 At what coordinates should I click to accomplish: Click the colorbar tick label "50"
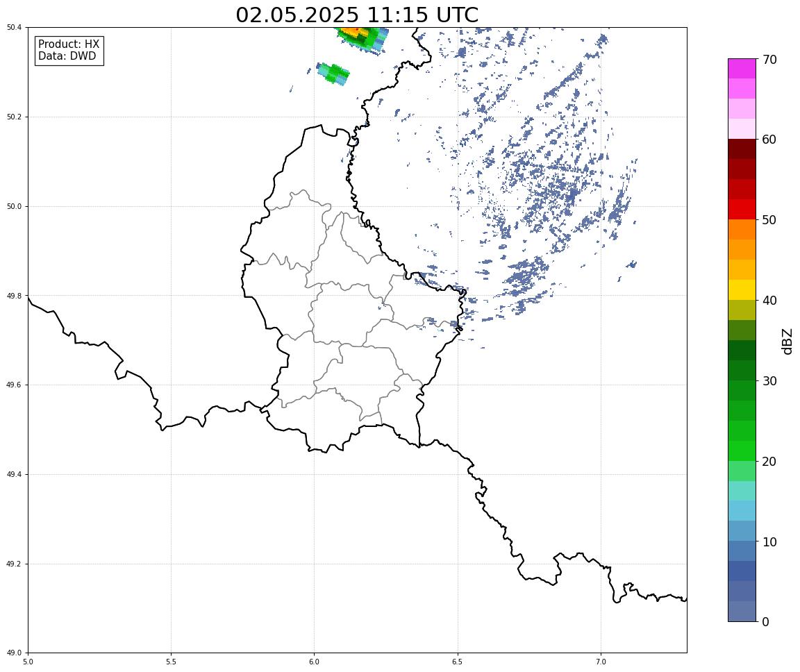pyautogui.click(x=769, y=220)
